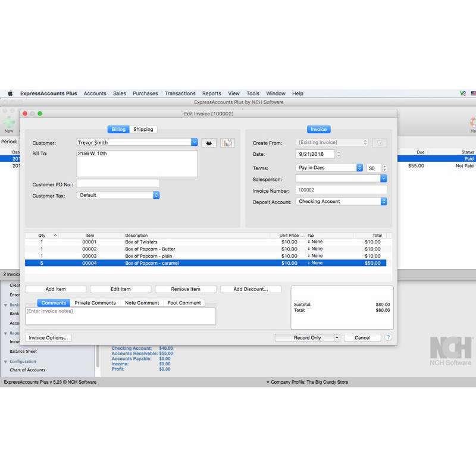Switch to the Shipping tab
Screen dimensions: 476x476
click(x=143, y=129)
